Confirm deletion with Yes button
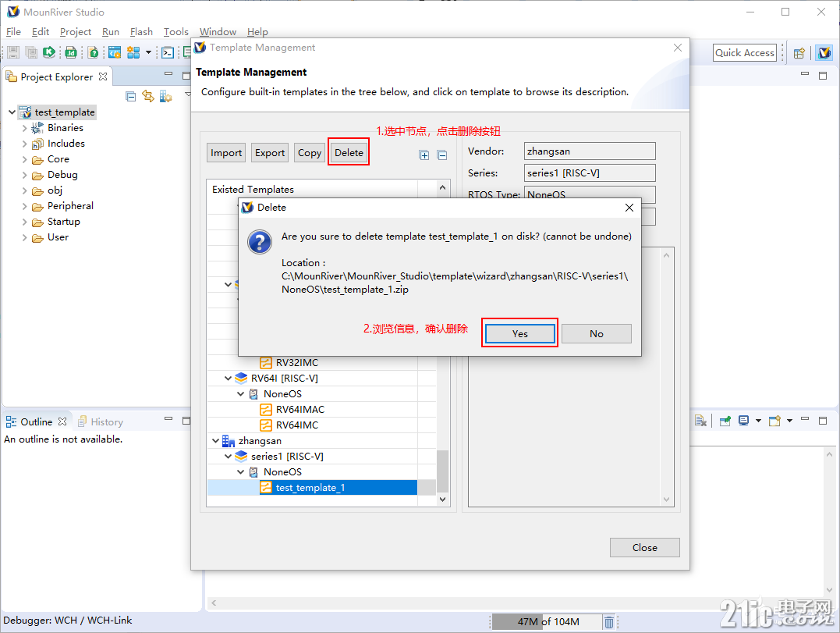This screenshot has width=840, height=633. pos(519,333)
